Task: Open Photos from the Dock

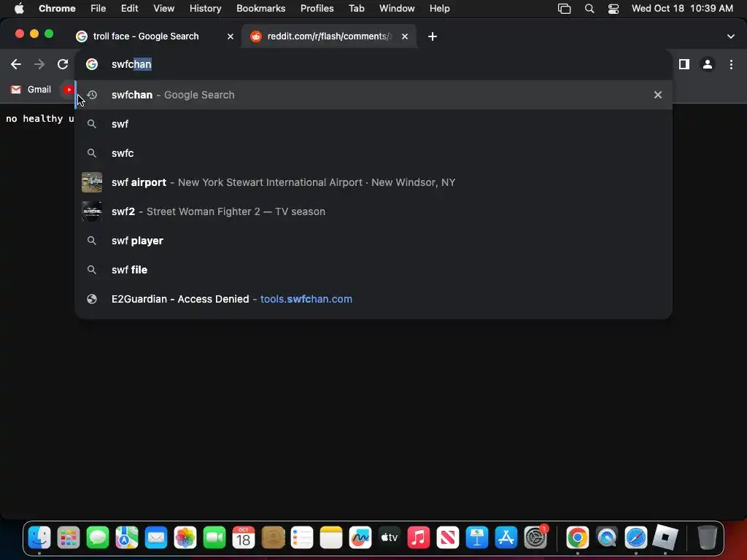Action: (x=185, y=538)
